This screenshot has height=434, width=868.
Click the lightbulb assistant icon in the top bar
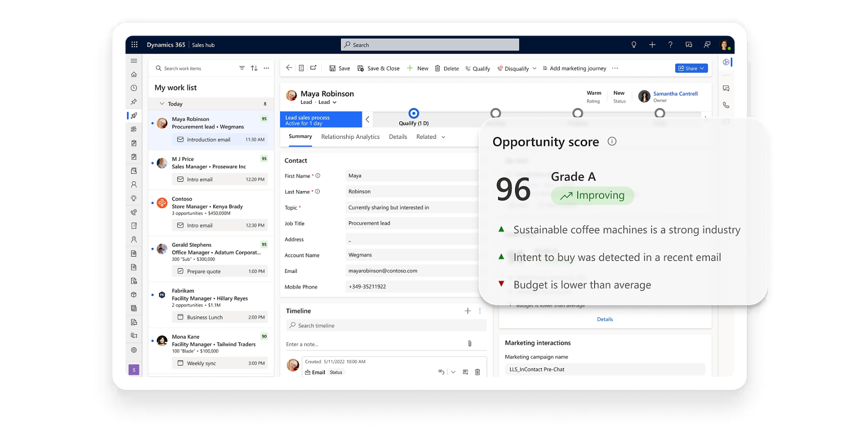coord(634,45)
